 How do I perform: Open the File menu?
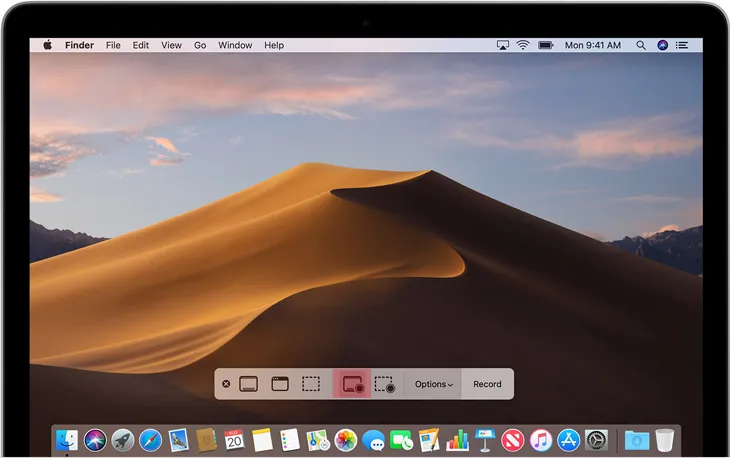pos(113,45)
